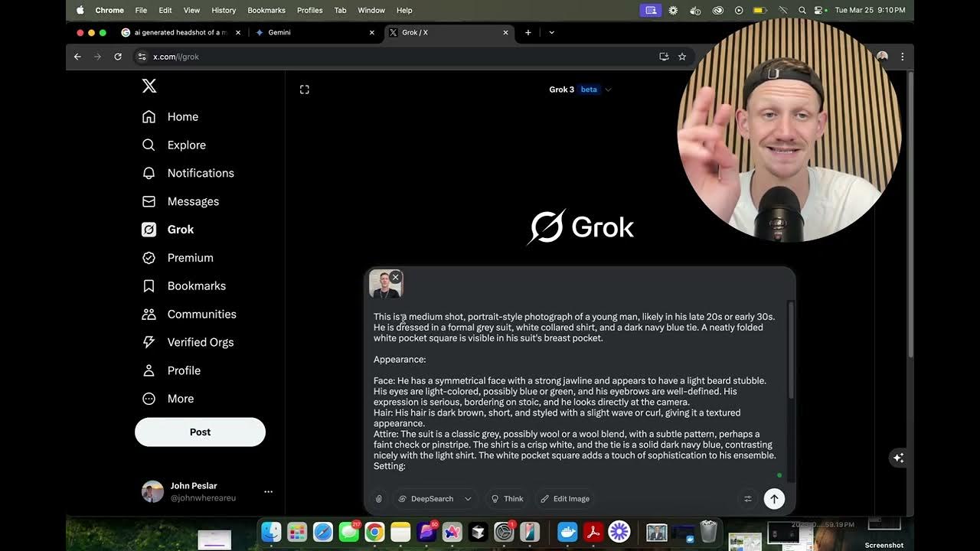
Task: Toggle the Think mode button
Action: coord(507,499)
